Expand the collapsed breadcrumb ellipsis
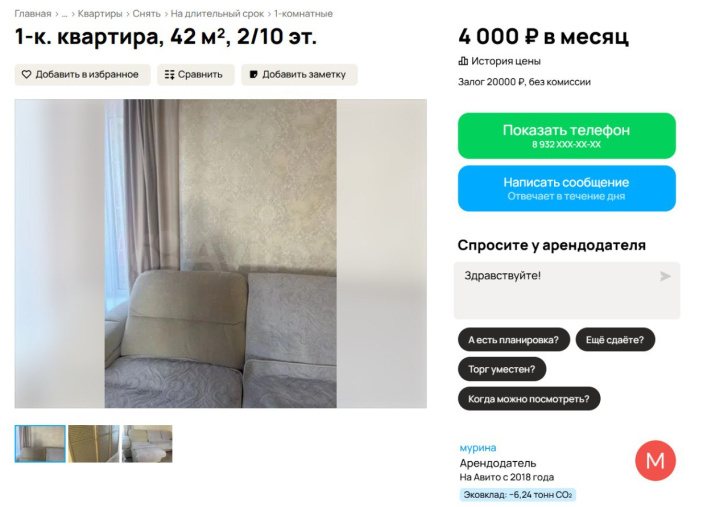Viewport: 728px width, 507px height. [65, 14]
